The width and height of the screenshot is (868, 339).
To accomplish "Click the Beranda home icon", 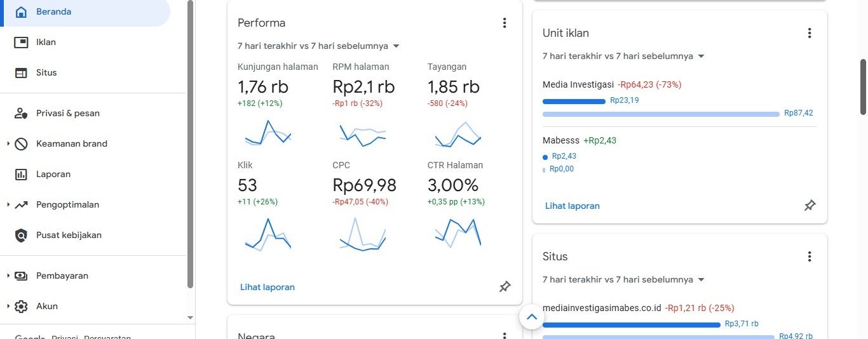I will tap(21, 12).
